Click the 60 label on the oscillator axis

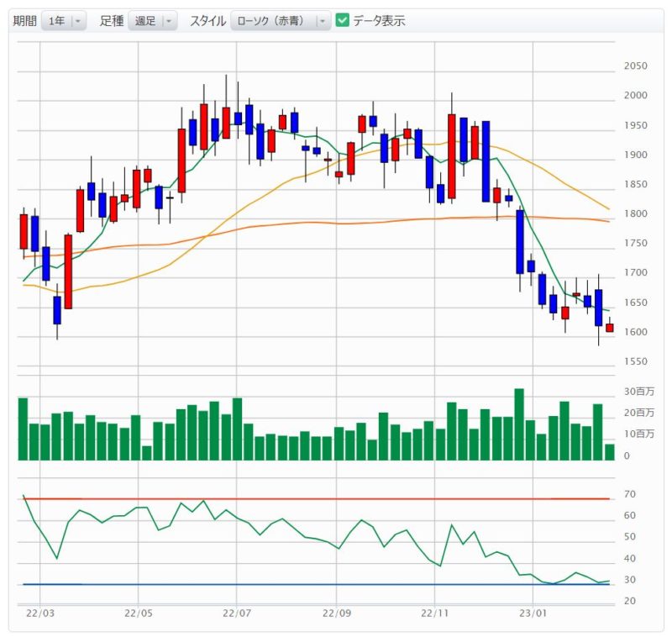point(629,516)
